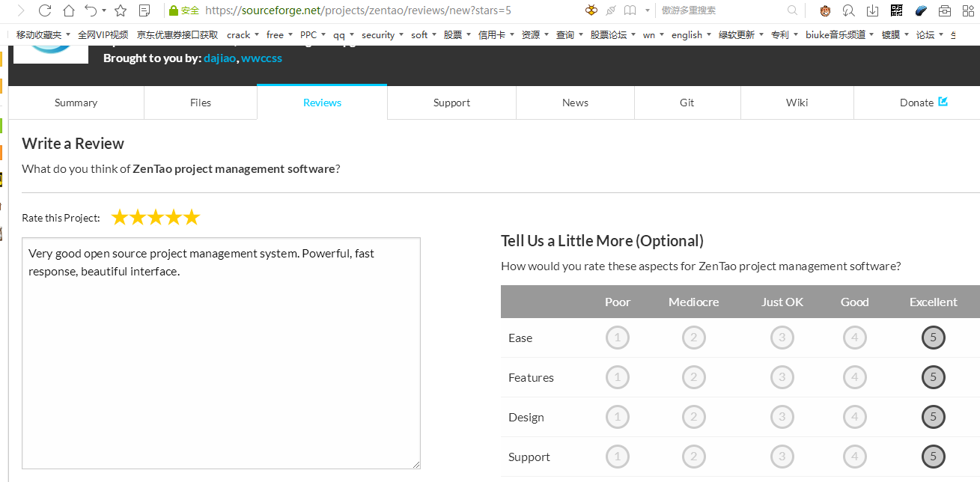Click the bee icon in address bar
980x482 pixels.
(x=591, y=10)
